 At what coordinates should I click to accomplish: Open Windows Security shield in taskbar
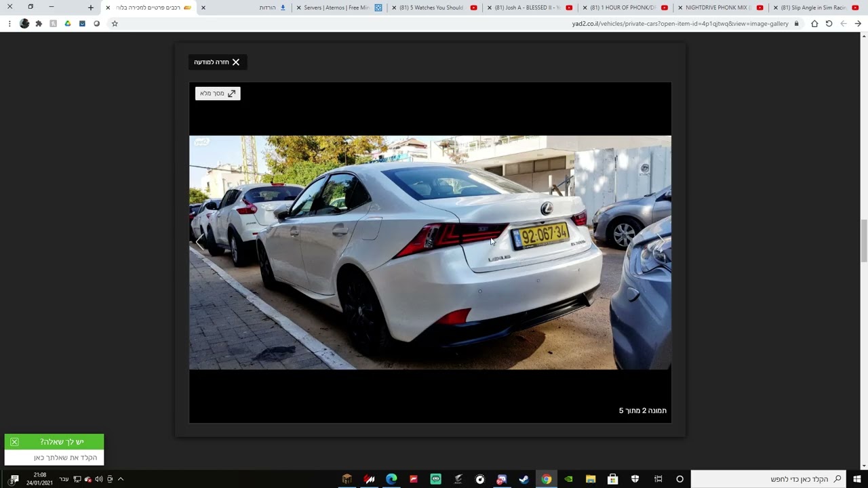[x=635, y=479]
